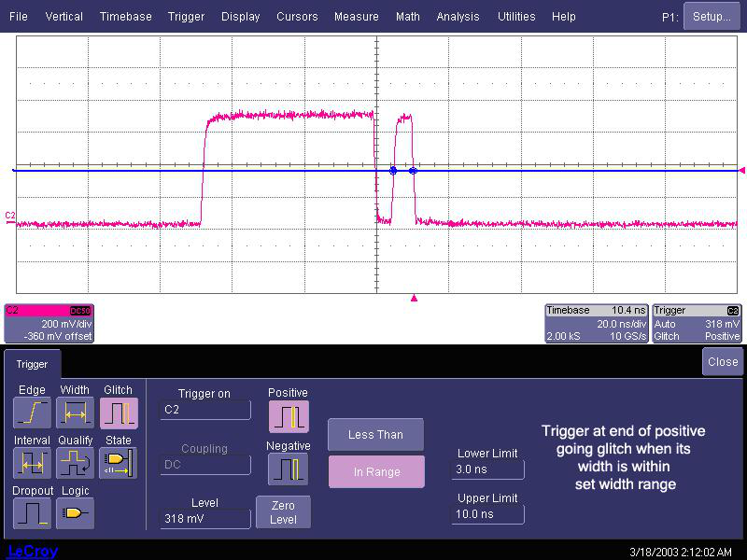Click the Setup... button
This screenshot has height=560, width=747.
[x=712, y=17]
